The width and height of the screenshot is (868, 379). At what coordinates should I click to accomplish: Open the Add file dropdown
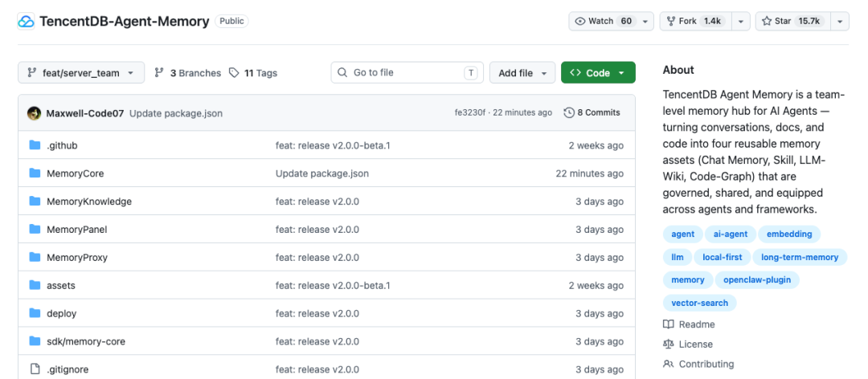pyautogui.click(x=522, y=72)
